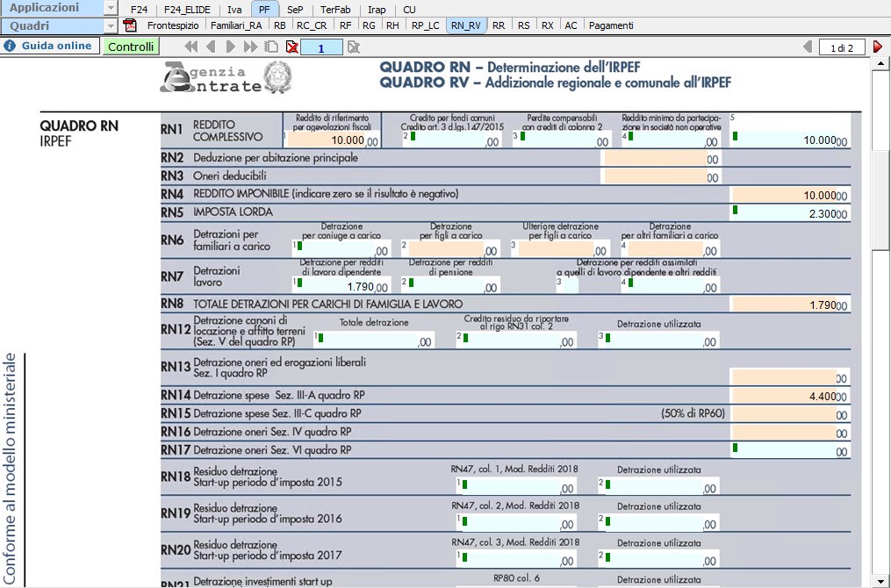Switch to the F24 tab
The height and width of the screenshot is (588, 891).
(140, 10)
